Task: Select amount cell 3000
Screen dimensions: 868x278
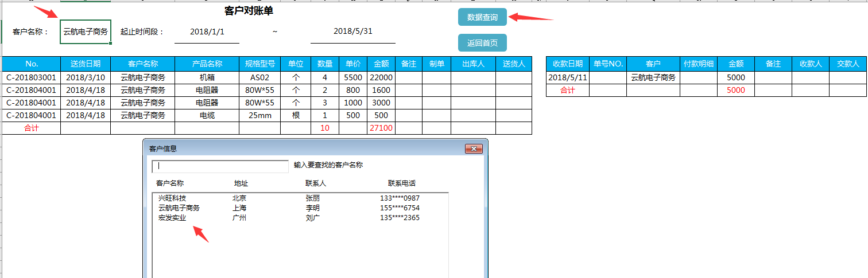Action: point(381,103)
